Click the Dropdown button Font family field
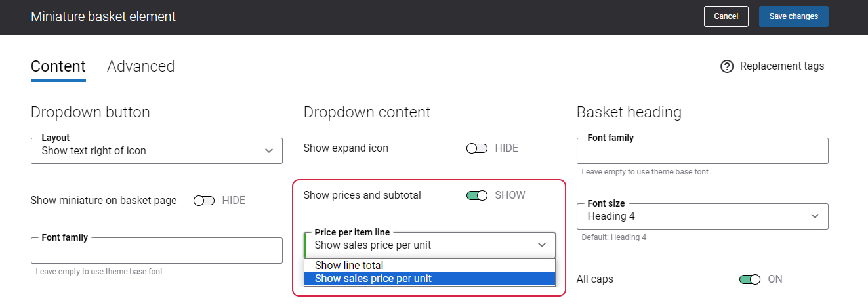Viewport: 868px width, 307px height. pos(157,251)
